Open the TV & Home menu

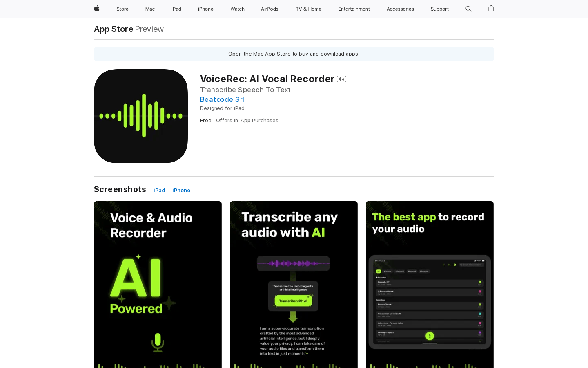click(x=308, y=9)
